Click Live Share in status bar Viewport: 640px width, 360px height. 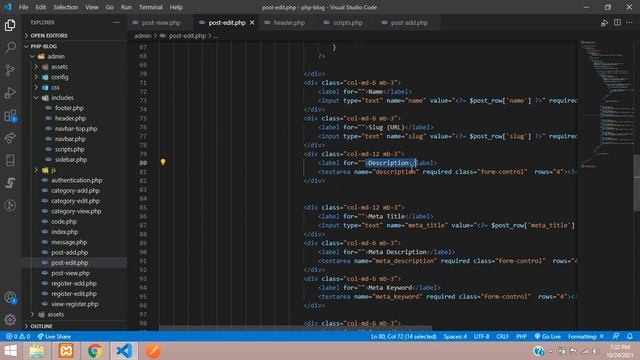(54, 336)
